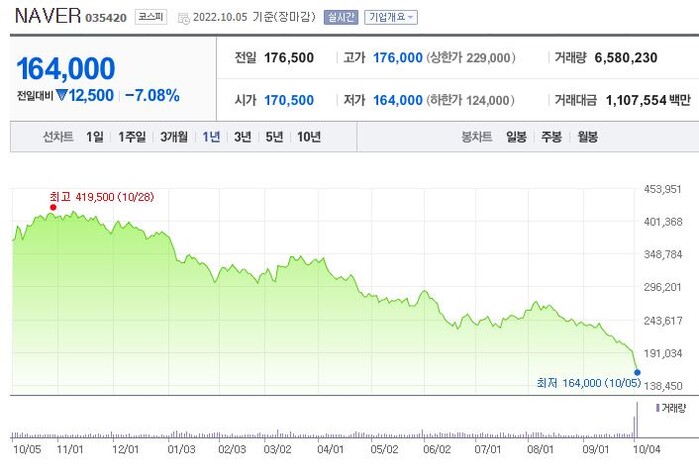This screenshot has height=475, width=699.
Task: Show the 3개월 line chart
Action: 174,137
